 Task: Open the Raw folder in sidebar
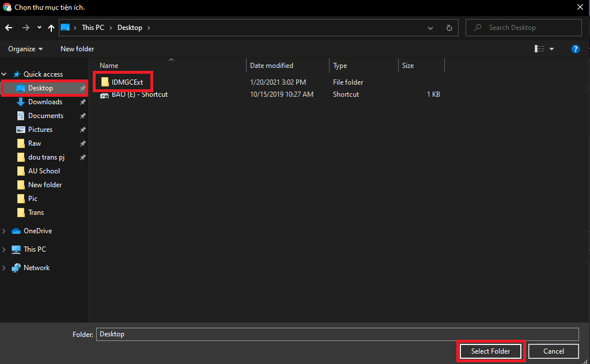click(x=34, y=143)
